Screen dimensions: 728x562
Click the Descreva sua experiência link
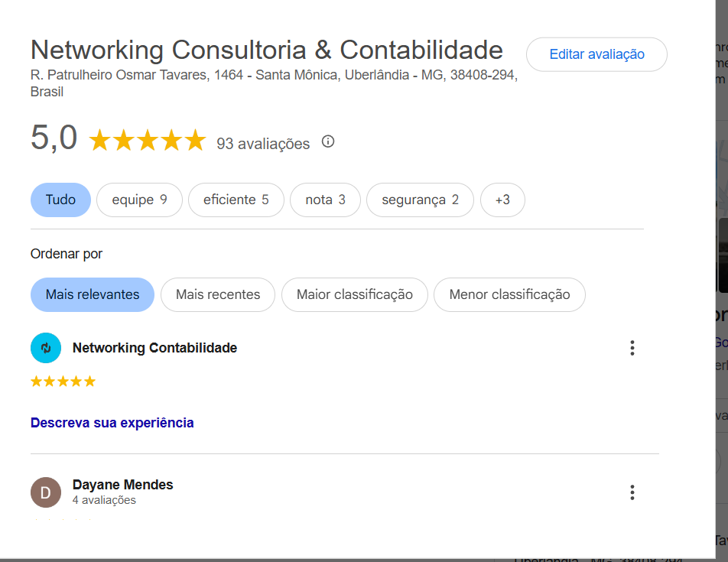[x=112, y=423]
